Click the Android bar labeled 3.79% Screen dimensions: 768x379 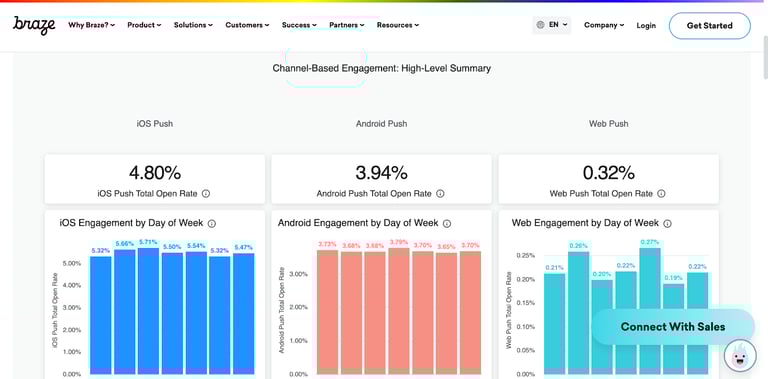coord(399,311)
